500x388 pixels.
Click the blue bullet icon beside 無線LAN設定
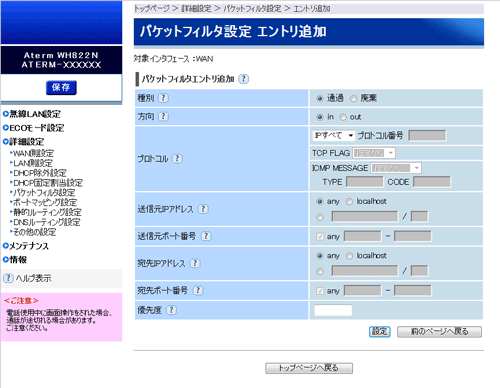tap(5, 114)
